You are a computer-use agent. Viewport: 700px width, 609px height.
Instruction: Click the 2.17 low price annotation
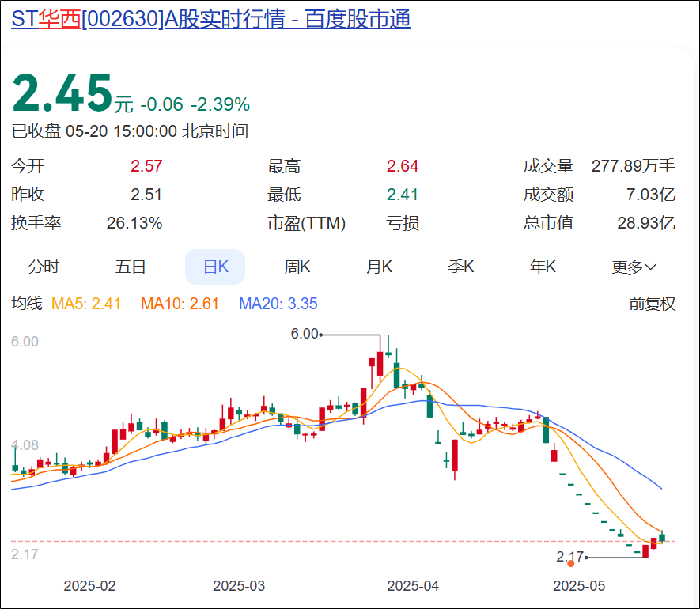tap(569, 557)
